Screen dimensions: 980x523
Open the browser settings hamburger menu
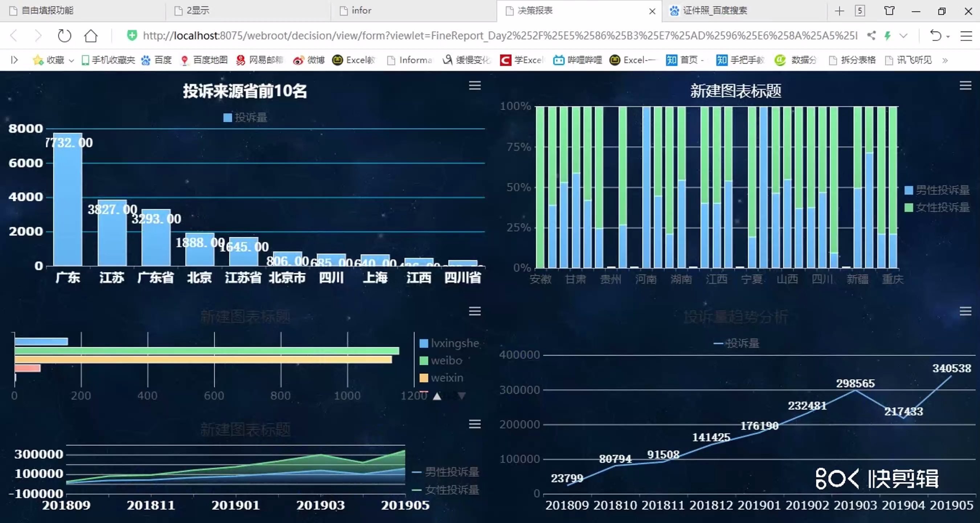coord(966,35)
